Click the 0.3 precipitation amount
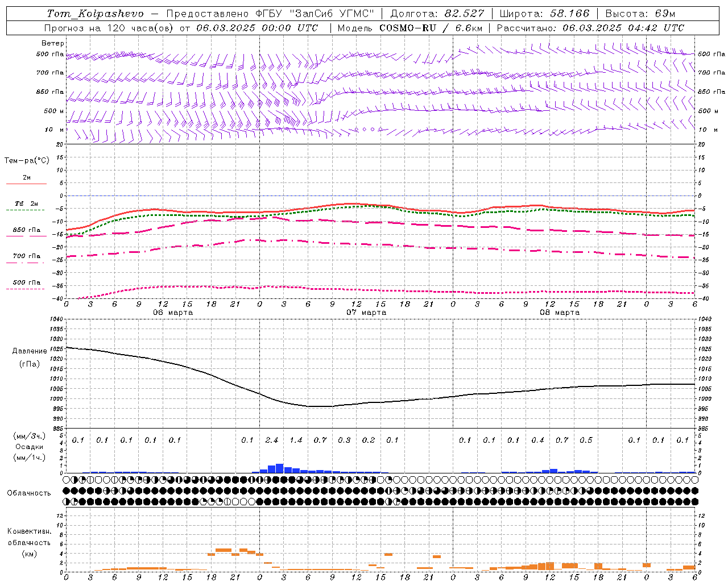This screenshot has width=728, height=582. [x=344, y=440]
